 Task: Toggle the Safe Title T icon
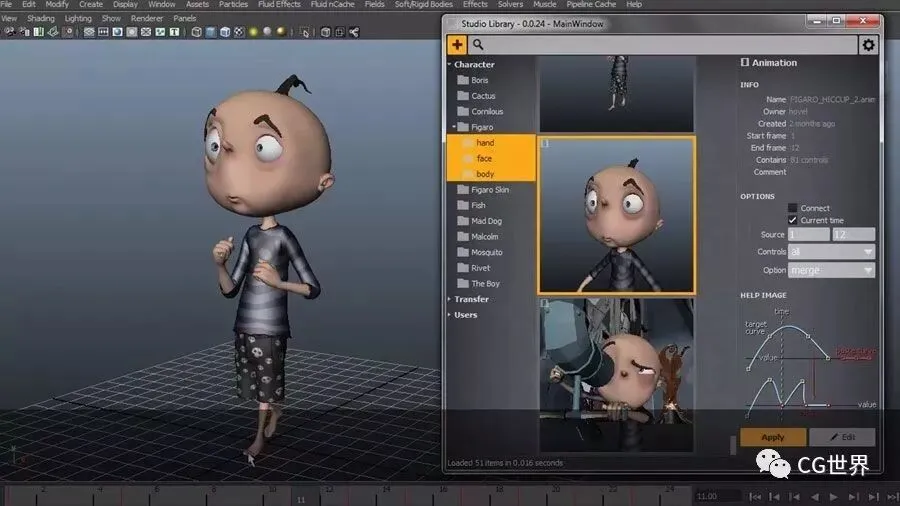[x=174, y=32]
